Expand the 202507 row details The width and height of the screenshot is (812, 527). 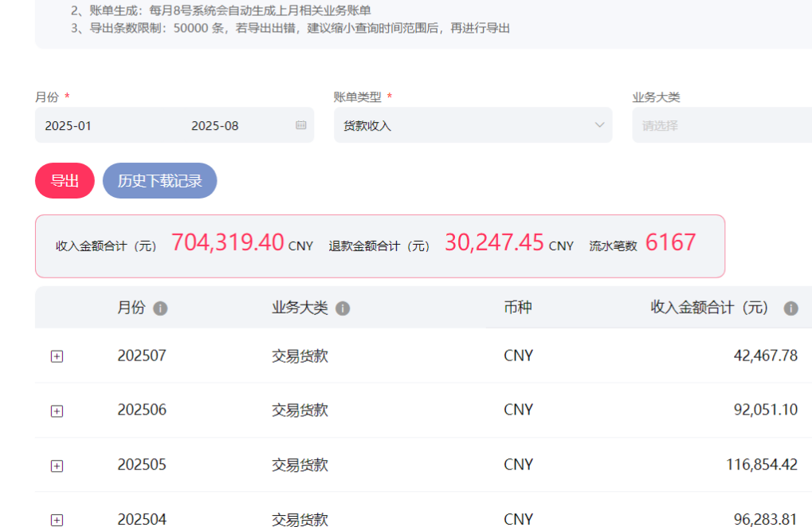57,356
